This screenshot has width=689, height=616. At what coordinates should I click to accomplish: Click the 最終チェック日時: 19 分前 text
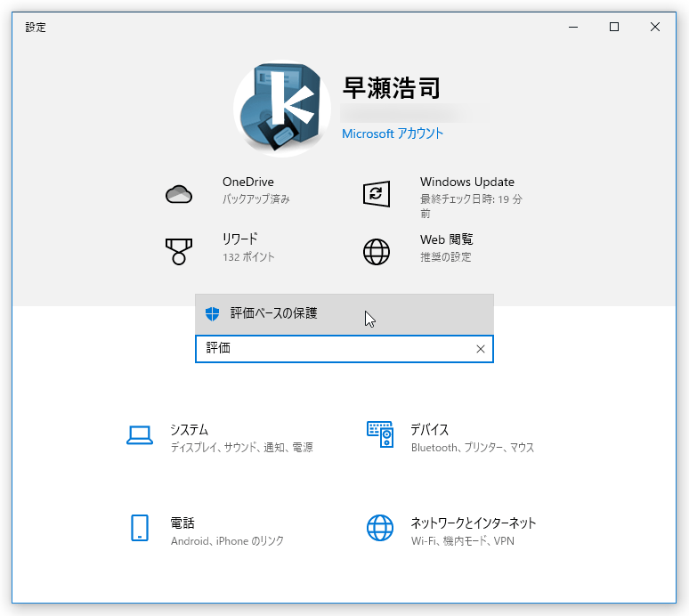coord(471,206)
